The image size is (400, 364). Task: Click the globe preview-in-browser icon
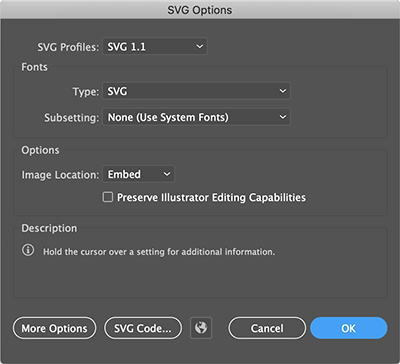(x=201, y=328)
